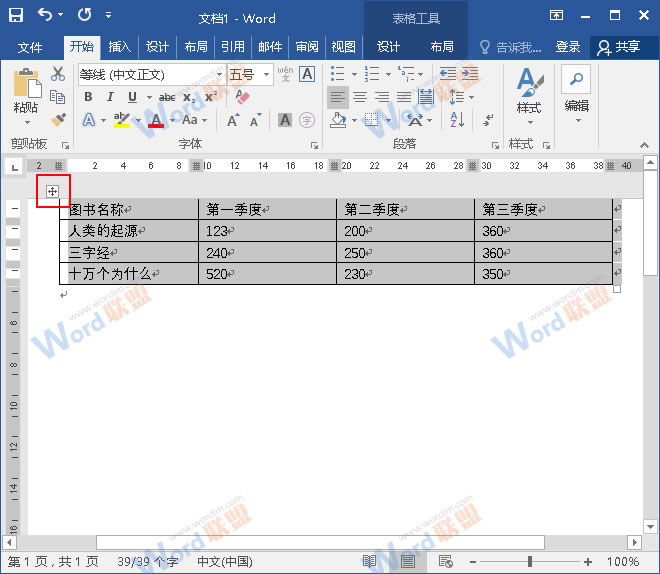Switch to the 邮件 tab
Viewport: 660px width, 574px height.
[x=270, y=47]
